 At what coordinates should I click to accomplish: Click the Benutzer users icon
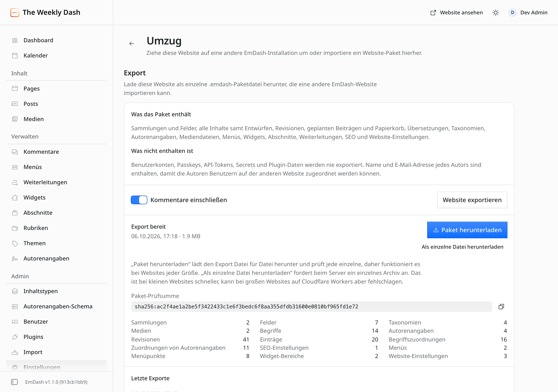pyautogui.click(x=15, y=322)
